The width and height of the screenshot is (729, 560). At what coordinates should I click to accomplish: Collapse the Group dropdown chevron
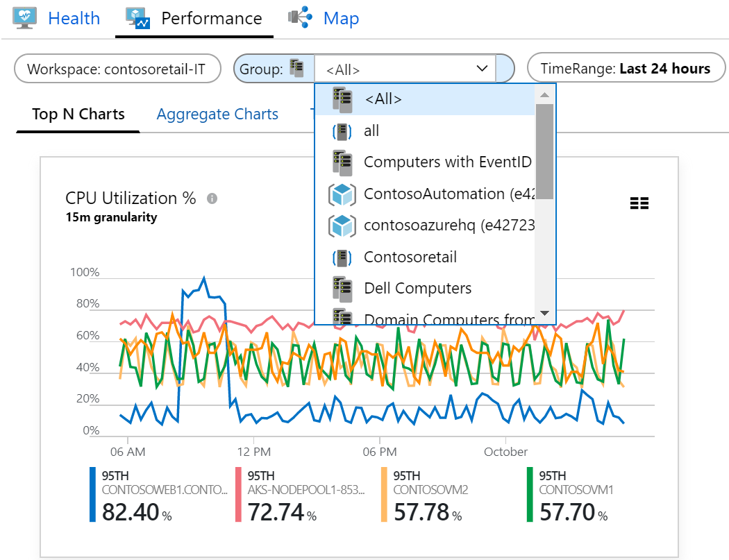482,69
